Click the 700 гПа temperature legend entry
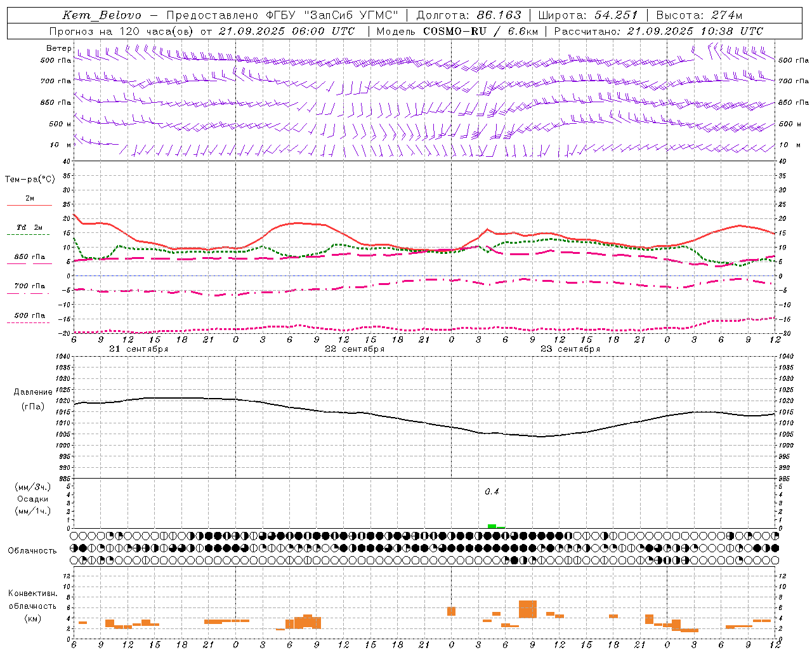 30,286
